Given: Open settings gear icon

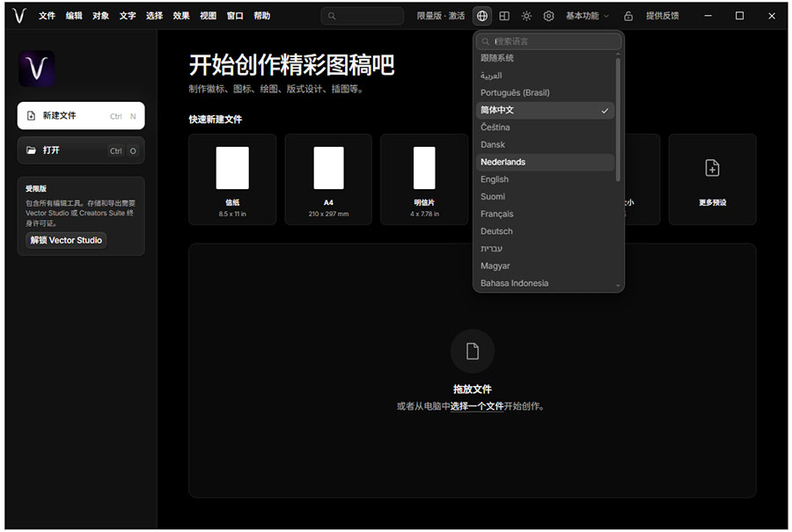Looking at the screenshot, I should (548, 16).
